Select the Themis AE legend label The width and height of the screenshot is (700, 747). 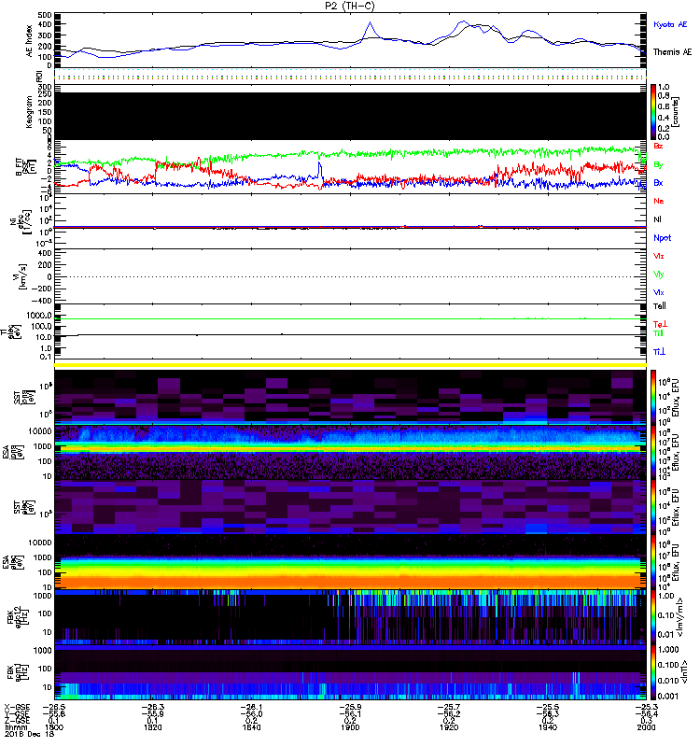click(672, 52)
